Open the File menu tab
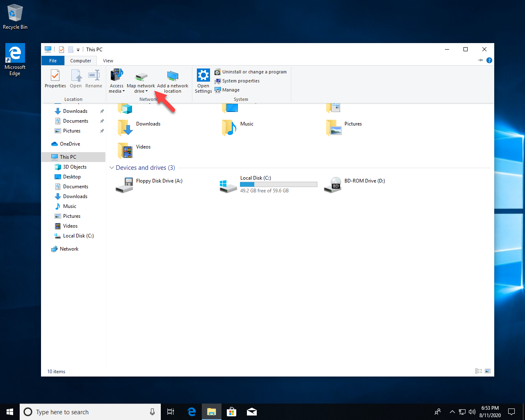Viewport: 525px width, 420px height. pyautogui.click(x=53, y=61)
